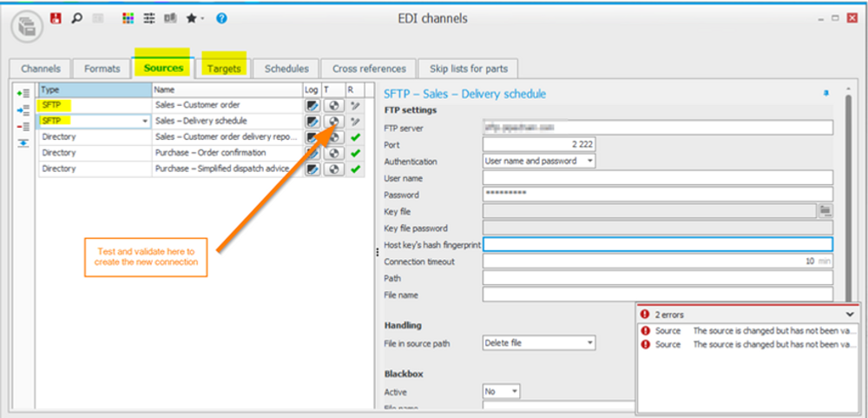Image resolution: width=868 pixels, height=418 pixels.
Task: Click the green add row icon
Action: 23,93
